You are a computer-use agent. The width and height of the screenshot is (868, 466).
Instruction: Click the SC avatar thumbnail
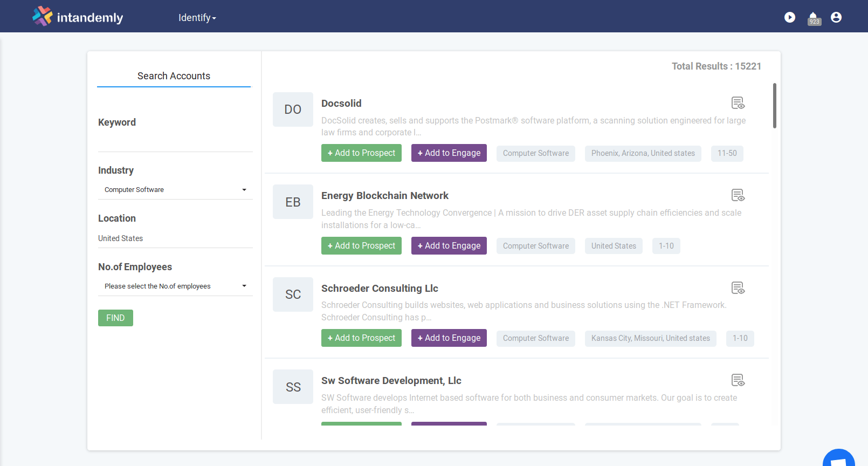click(293, 294)
